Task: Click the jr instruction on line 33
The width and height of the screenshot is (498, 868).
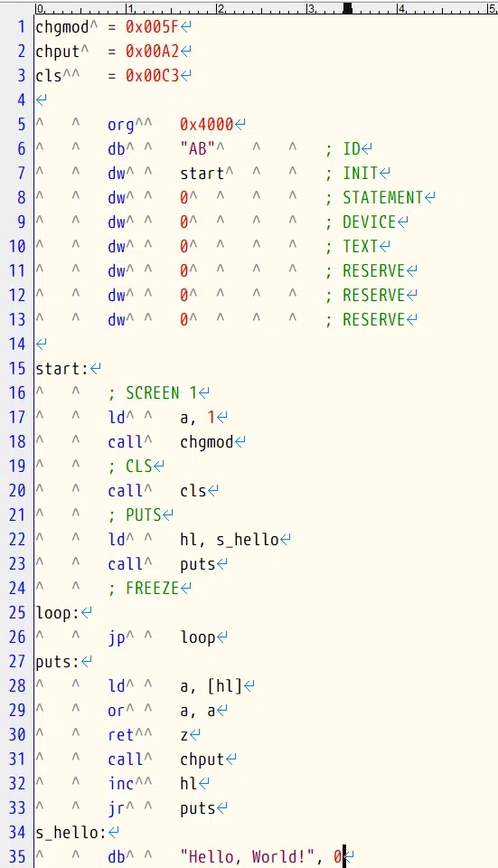Action: pyautogui.click(x=117, y=808)
